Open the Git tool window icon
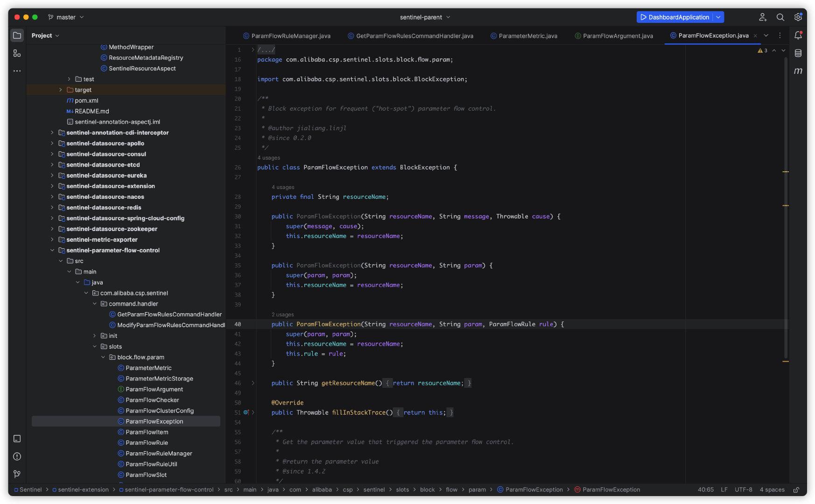Image resolution: width=815 pixels, height=504 pixels. (17, 474)
